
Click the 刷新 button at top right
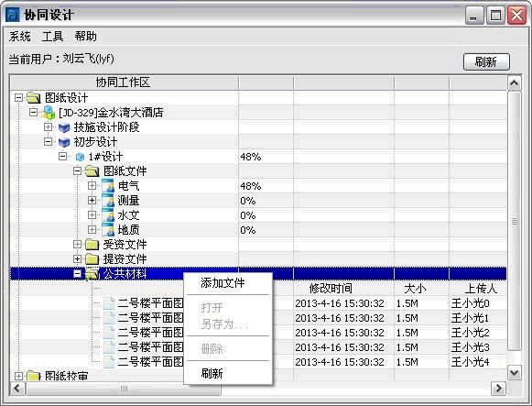[x=486, y=61]
